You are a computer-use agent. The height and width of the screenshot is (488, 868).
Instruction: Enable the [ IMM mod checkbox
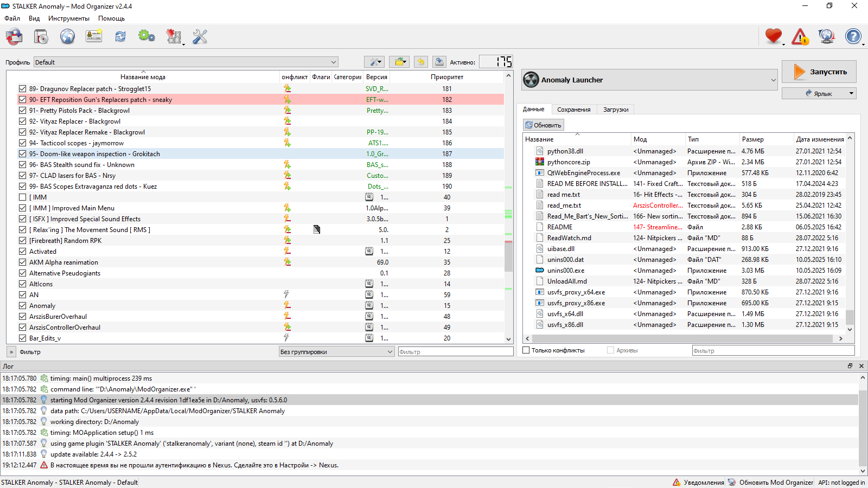[x=22, y=197]
